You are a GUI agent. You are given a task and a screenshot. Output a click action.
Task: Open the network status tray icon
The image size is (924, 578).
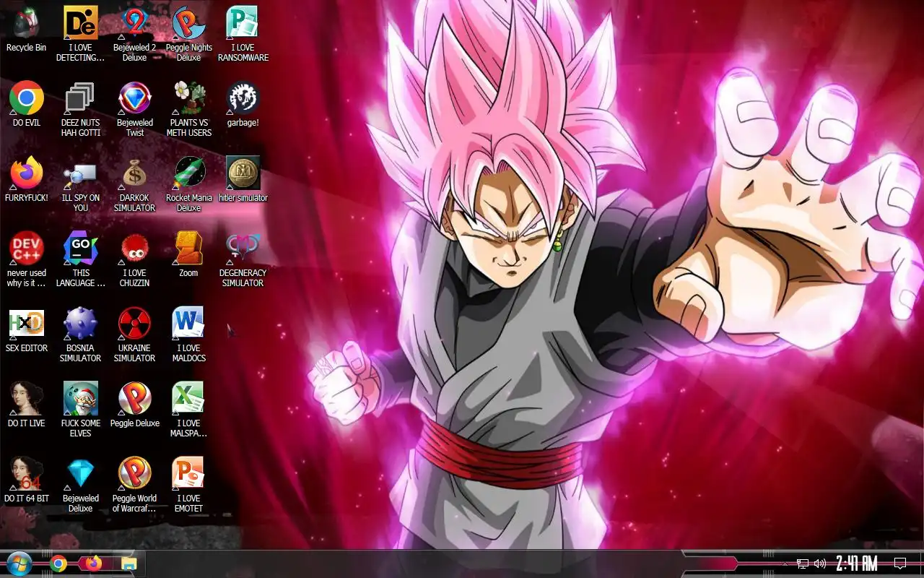(803, 564)
